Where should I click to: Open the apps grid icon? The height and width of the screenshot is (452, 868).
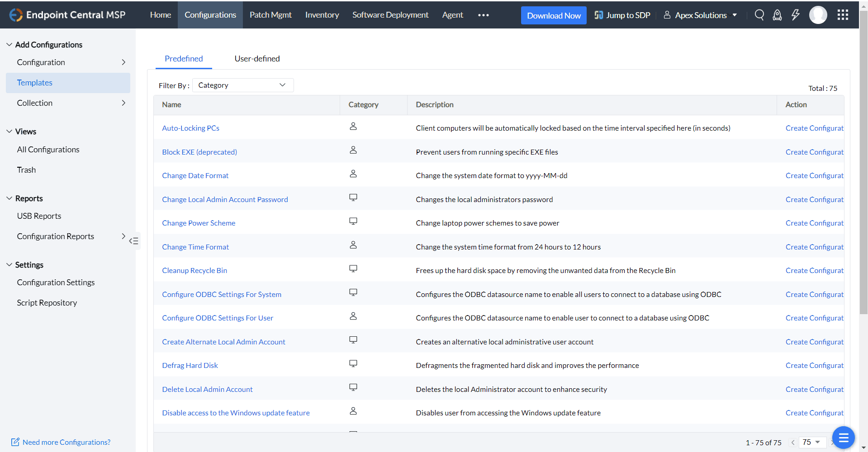click(843, 15)
